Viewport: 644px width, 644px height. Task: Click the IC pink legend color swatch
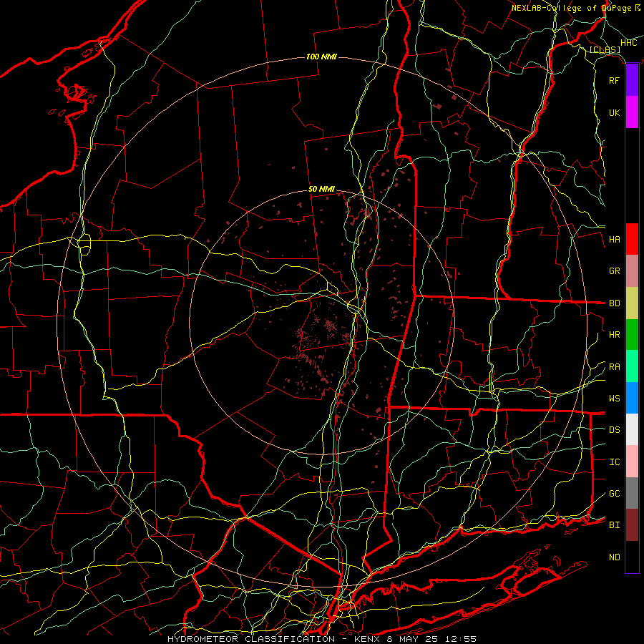(632, 462)
